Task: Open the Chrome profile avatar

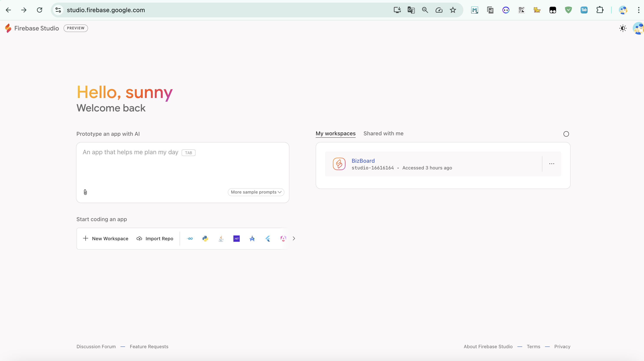Action: 623,10
